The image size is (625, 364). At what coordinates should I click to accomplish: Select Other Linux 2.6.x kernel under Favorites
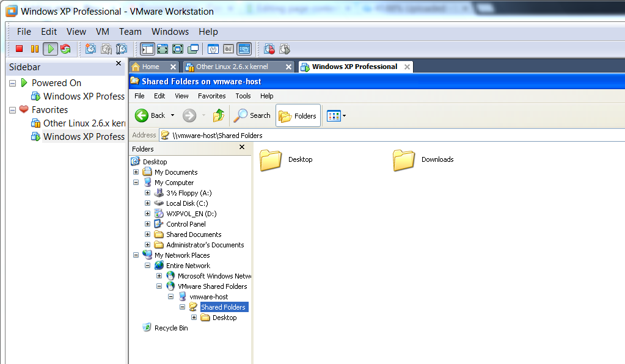click(78, 123)
